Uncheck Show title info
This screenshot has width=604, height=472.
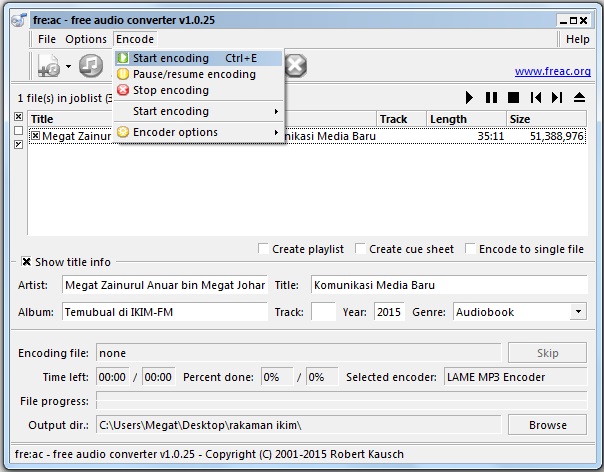tap(27, 262)
